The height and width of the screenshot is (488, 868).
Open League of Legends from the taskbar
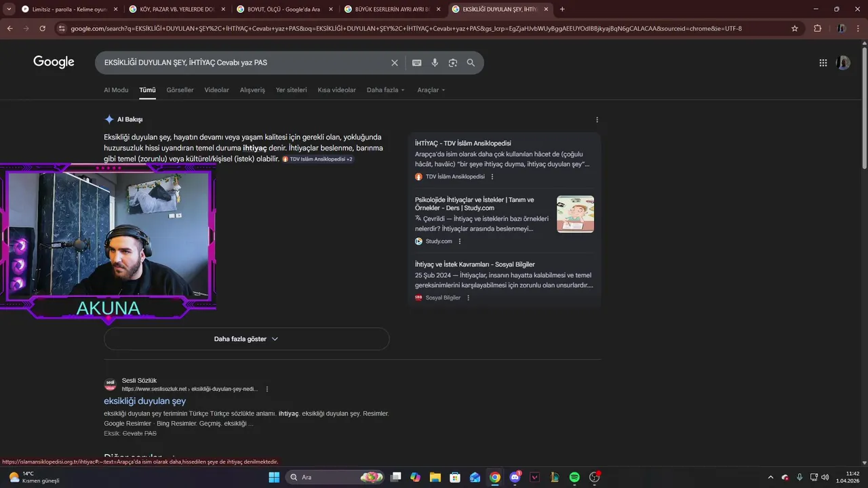click(555, 477)
